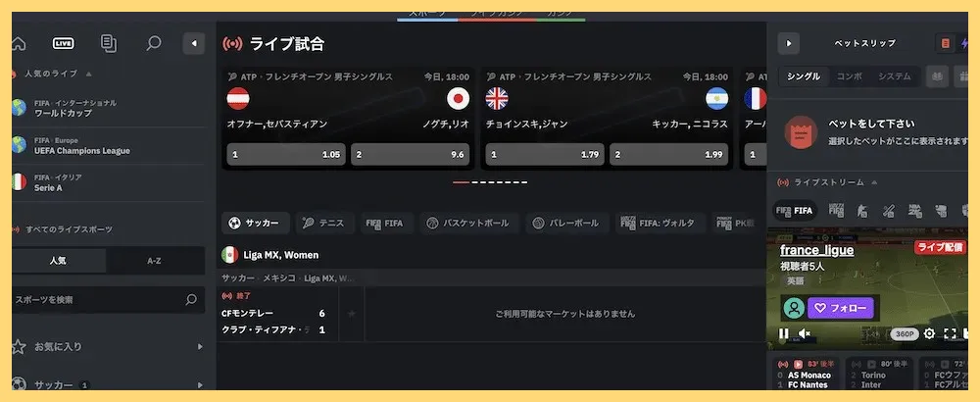Switch sports list to 人気
This screenshot has width=980, height=402.
tap(59, 261)
